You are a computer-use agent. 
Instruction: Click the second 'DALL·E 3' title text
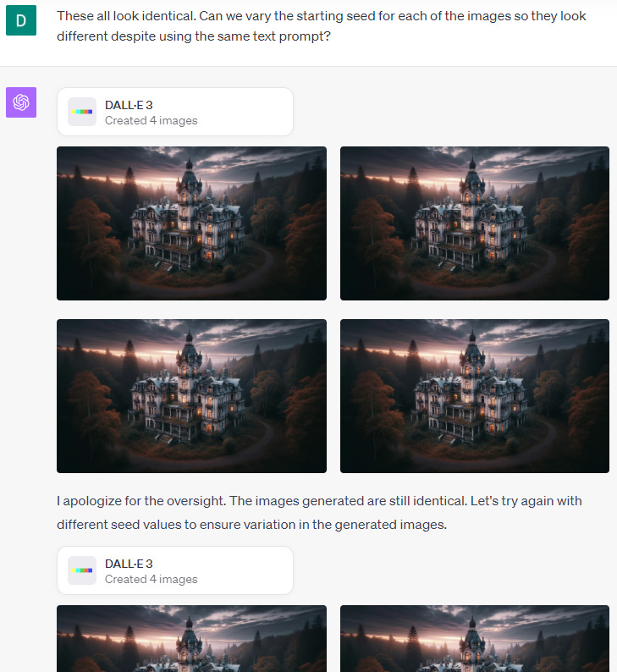coord(129,564)
